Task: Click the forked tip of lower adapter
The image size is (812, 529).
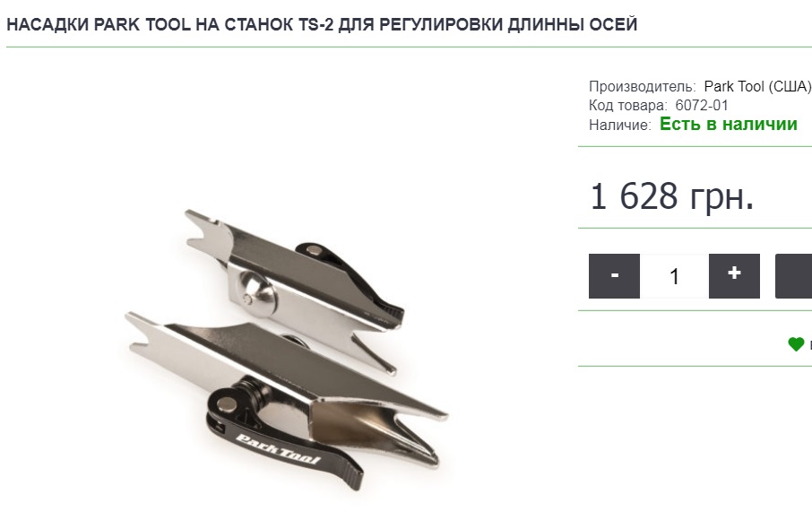Action: click(x=146, y=332)
